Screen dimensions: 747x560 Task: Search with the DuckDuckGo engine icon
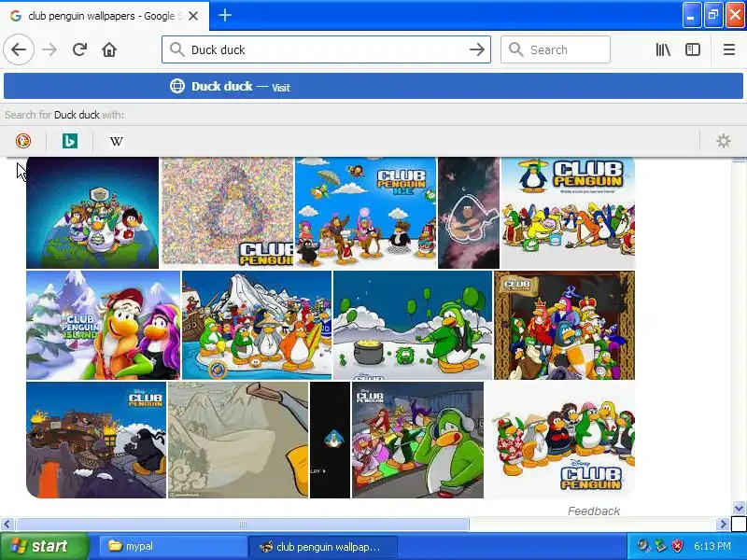tap(22, 141)
